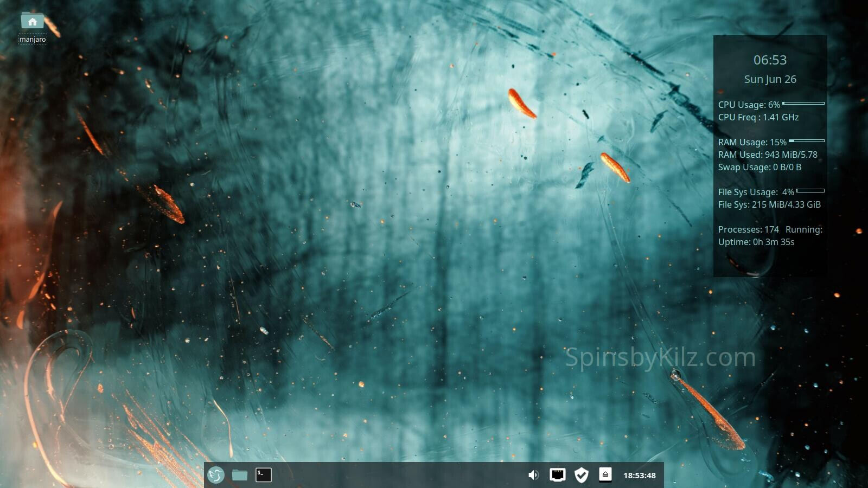
Task: Launch the file manager from the panel
Action: [x=239, y=475]
